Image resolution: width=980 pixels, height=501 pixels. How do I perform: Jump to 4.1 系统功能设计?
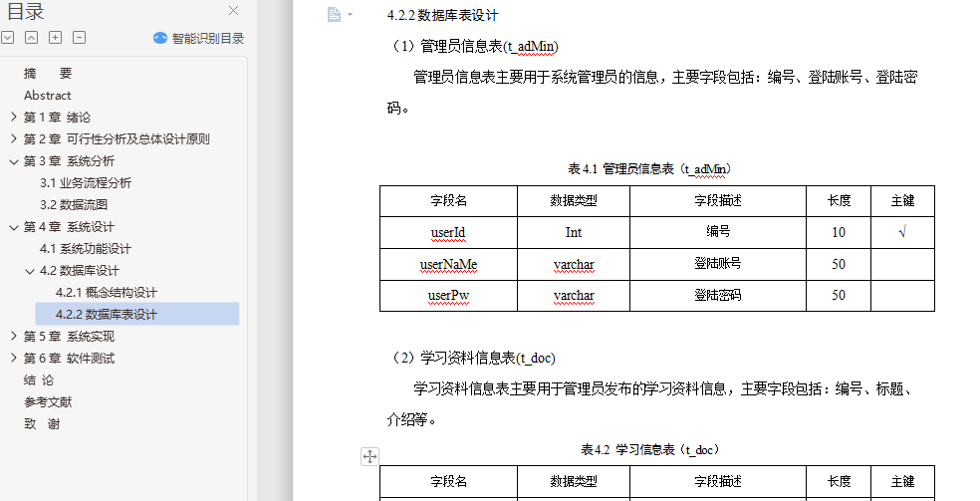(86, 249)
